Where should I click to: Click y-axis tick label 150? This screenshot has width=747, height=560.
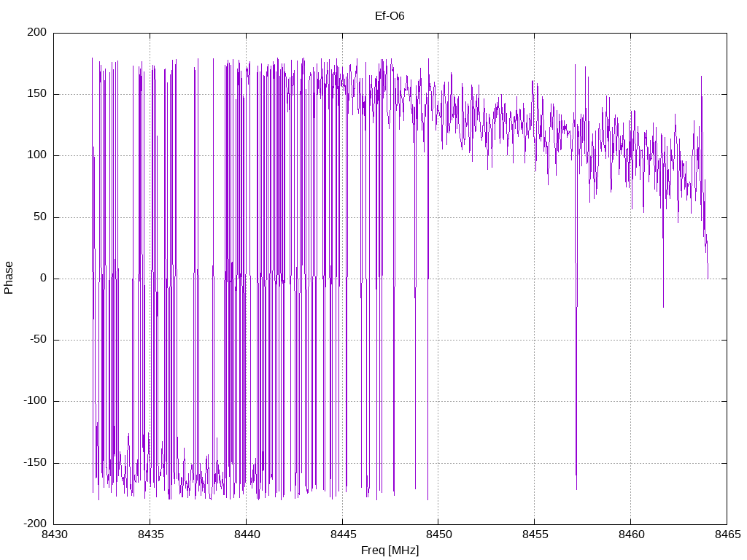[37, 94]
